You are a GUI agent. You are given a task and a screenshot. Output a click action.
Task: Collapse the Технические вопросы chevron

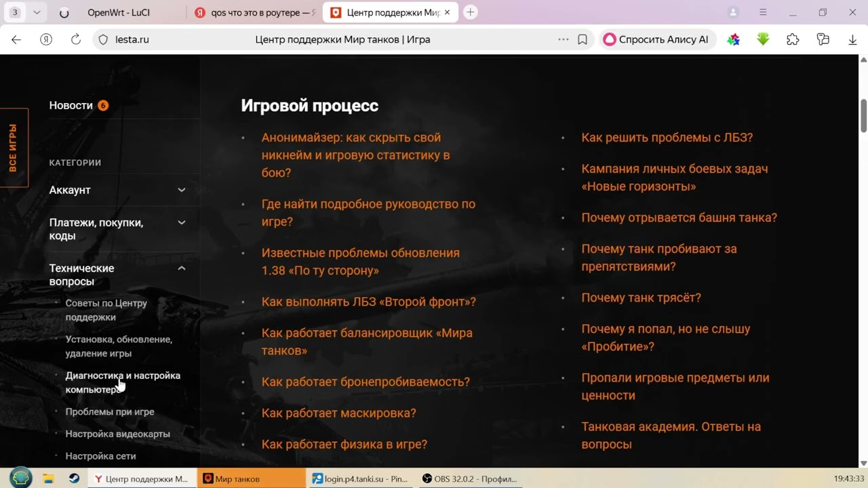click(x=182, y=268)
